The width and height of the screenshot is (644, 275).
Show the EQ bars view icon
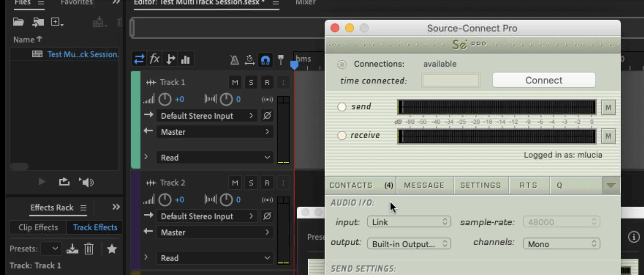coord(185,59)
